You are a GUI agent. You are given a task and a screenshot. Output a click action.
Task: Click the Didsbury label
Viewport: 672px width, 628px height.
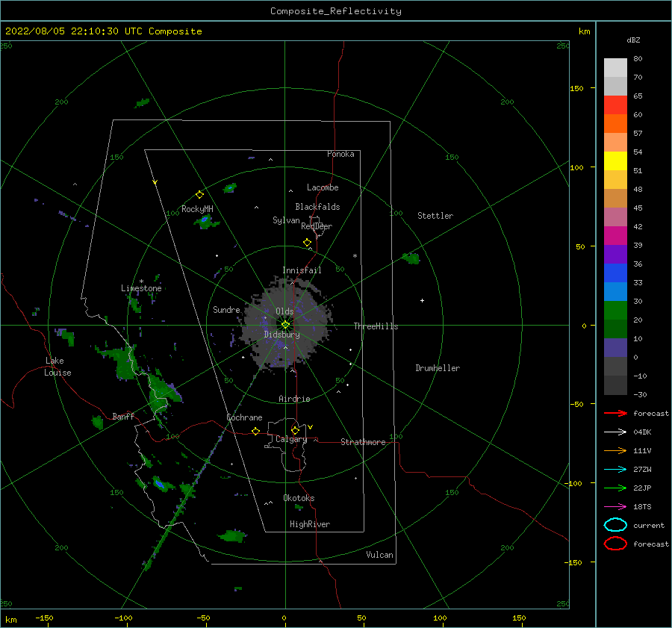click(x=281, y=335)
